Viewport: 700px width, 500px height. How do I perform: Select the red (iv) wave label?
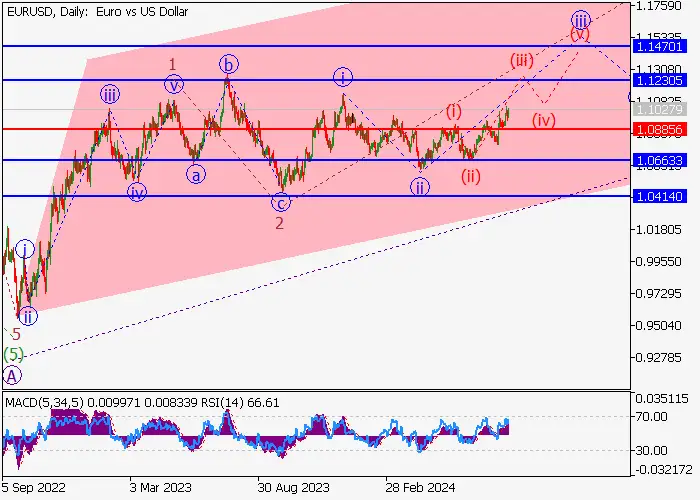pos(544,120)
